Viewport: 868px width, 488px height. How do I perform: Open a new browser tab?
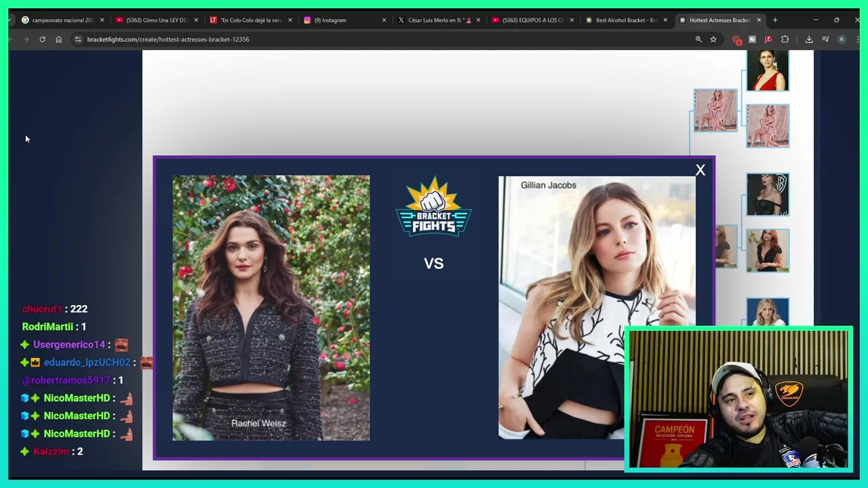(775, 20)
